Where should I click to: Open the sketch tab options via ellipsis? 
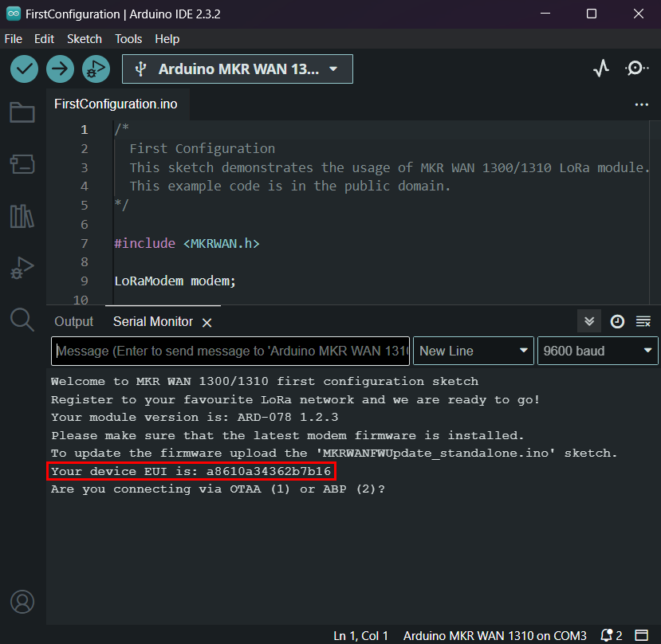click(642, 104)
